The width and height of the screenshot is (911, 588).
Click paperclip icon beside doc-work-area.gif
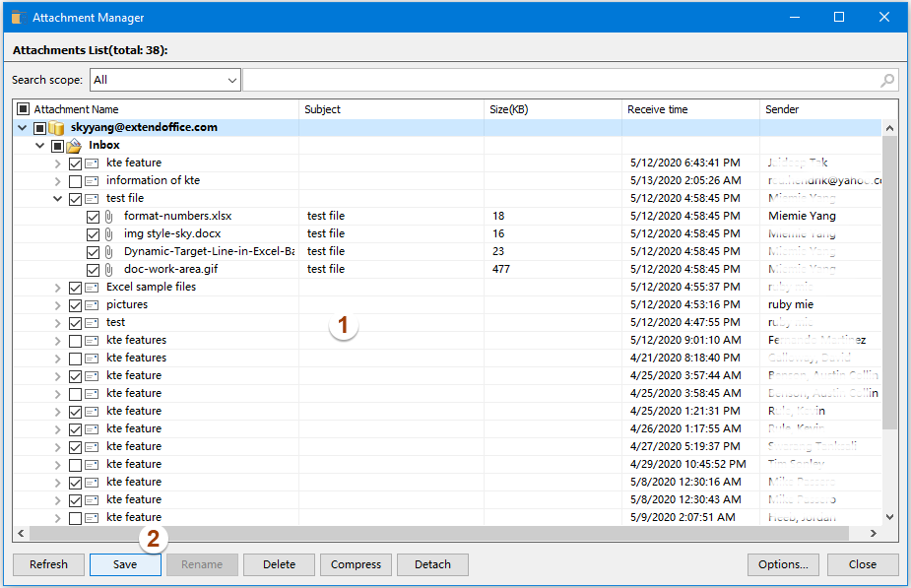click(110, 269)
